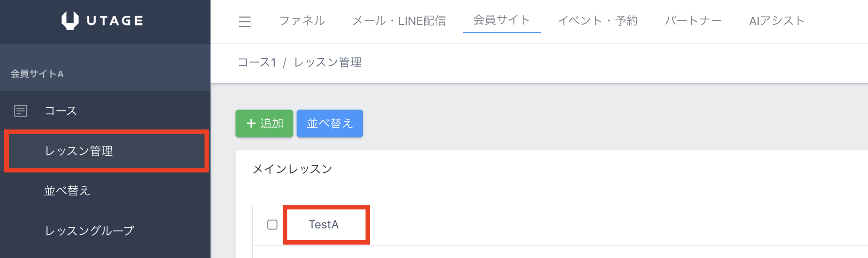Click the course list icon in sidebar

pos(20,111)
